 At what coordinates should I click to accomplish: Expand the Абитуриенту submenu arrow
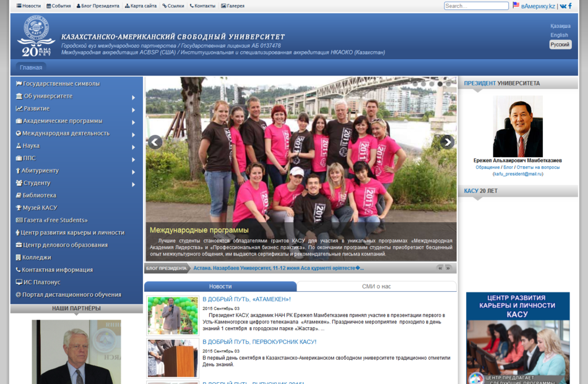tap(134, 172)
